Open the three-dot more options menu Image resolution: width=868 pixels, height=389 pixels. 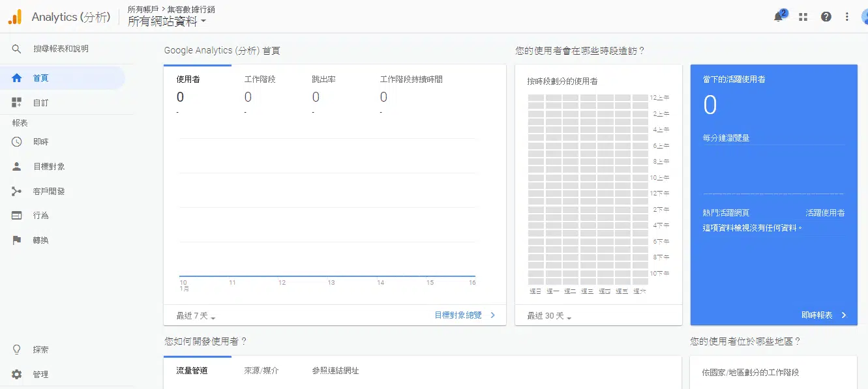[847, 17]
